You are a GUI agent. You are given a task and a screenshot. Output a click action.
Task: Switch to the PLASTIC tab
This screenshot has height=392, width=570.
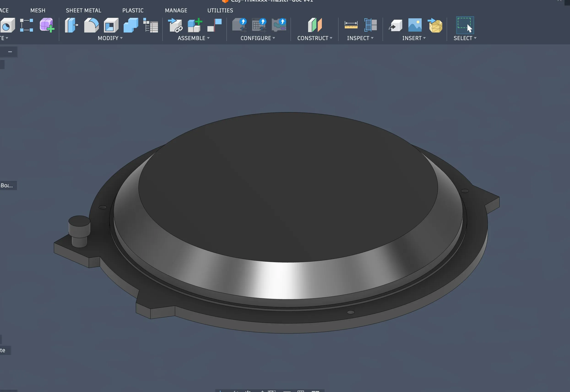pyautogui.click(x=133, y=10)
